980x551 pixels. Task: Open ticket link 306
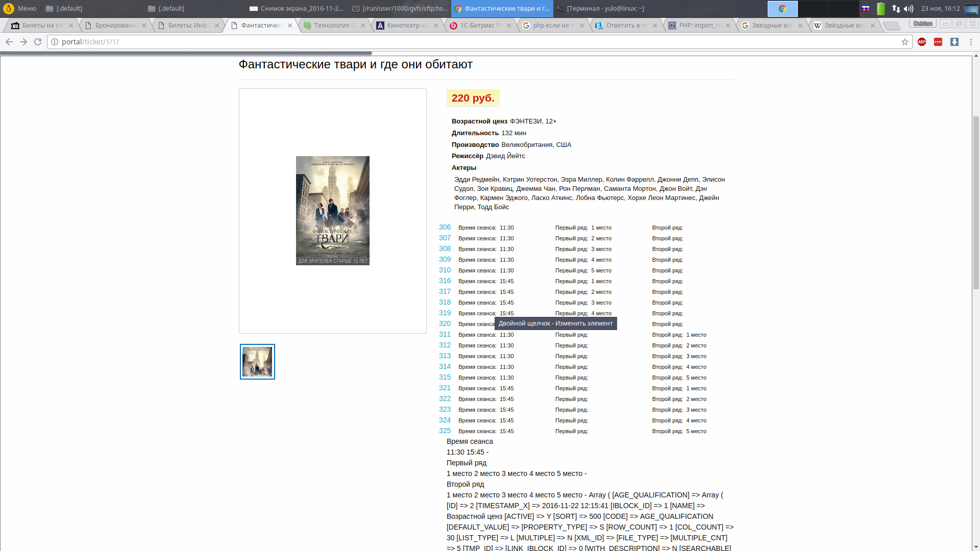pyautogui.click(x=445, y=228)
